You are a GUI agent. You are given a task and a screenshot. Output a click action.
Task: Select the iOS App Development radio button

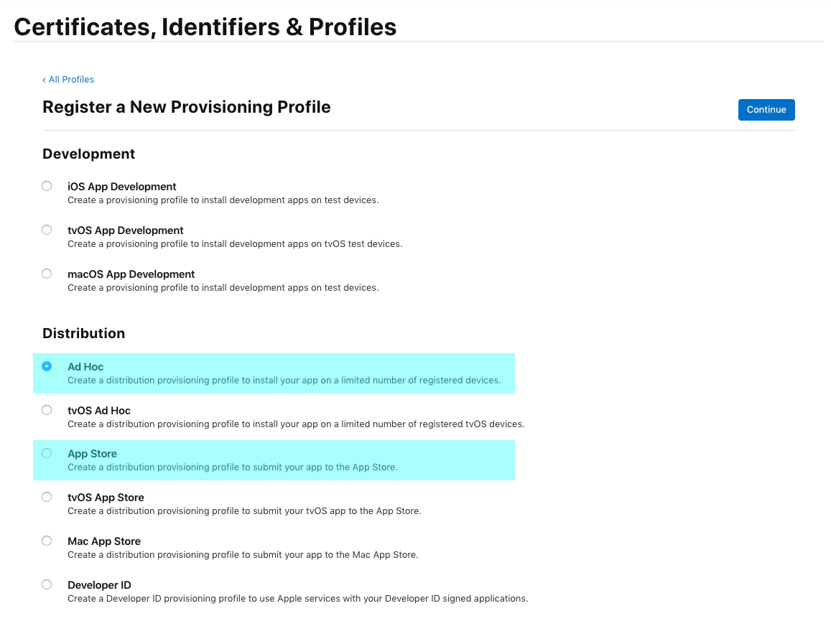tap(47, 186)
